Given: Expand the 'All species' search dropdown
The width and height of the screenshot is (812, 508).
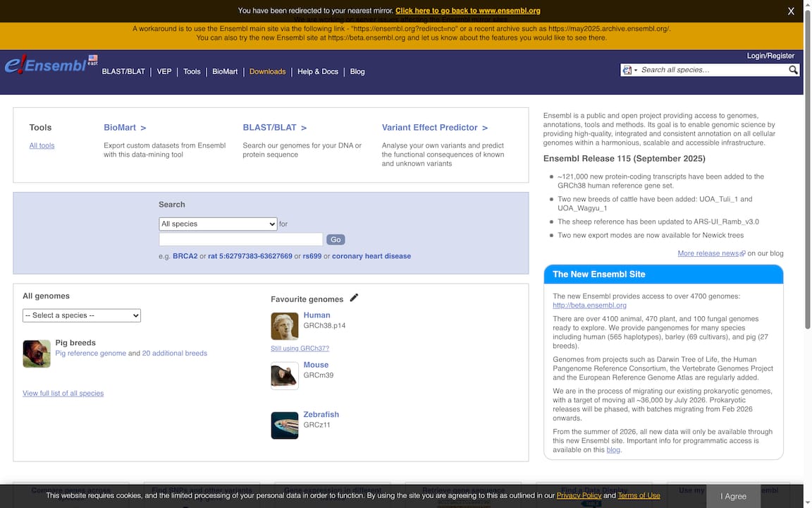Looking at the screenshot, I should coord(218,224).
